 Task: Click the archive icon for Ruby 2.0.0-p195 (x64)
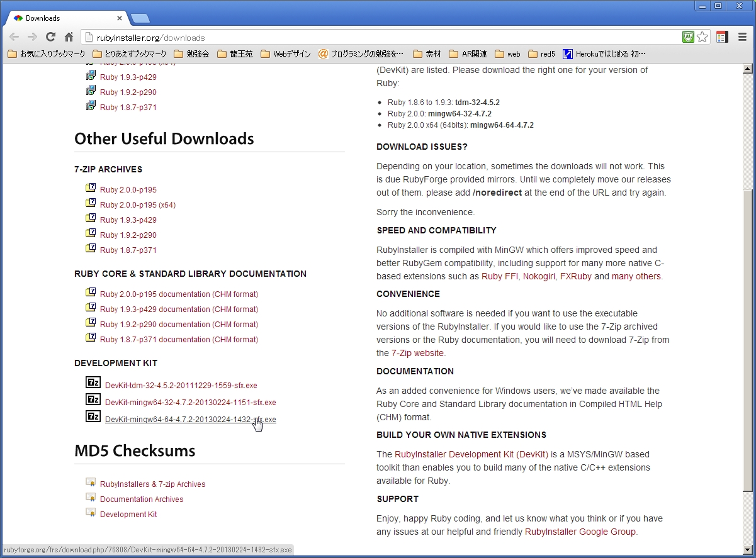(x=91, y=203)
